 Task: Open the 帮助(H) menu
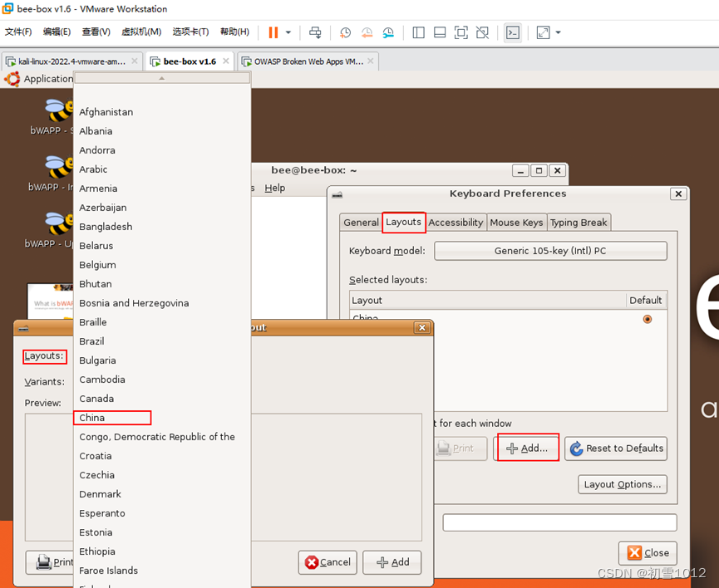pos(234,32)
